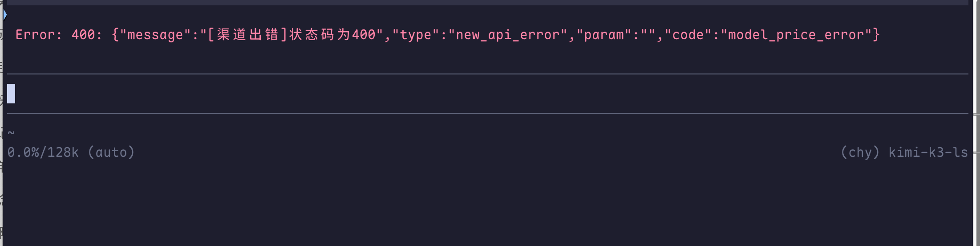Click the block cursor in the prompt
The height and width of the screenshot is (246, 980).
point(11,94)
